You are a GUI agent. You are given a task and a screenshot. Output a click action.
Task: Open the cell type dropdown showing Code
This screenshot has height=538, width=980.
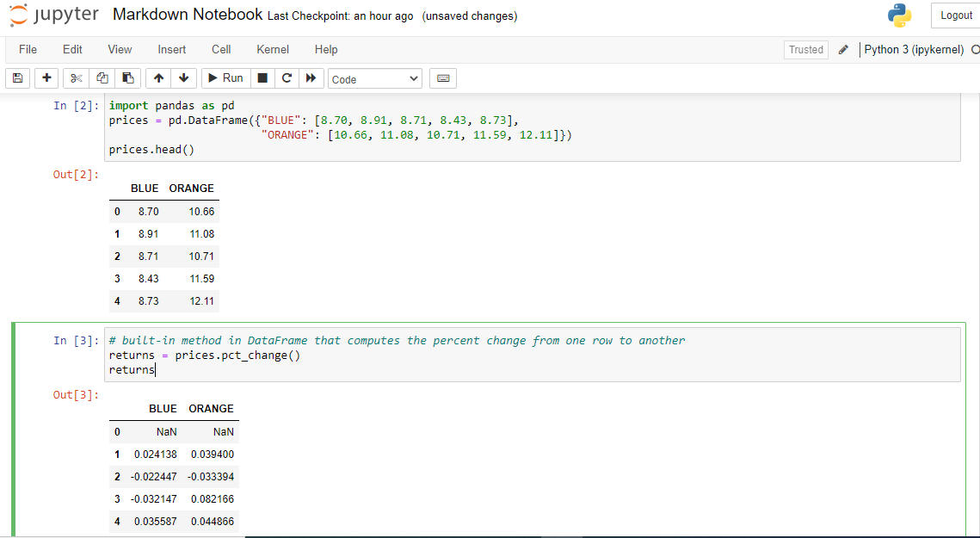click(x=374, y=78)
